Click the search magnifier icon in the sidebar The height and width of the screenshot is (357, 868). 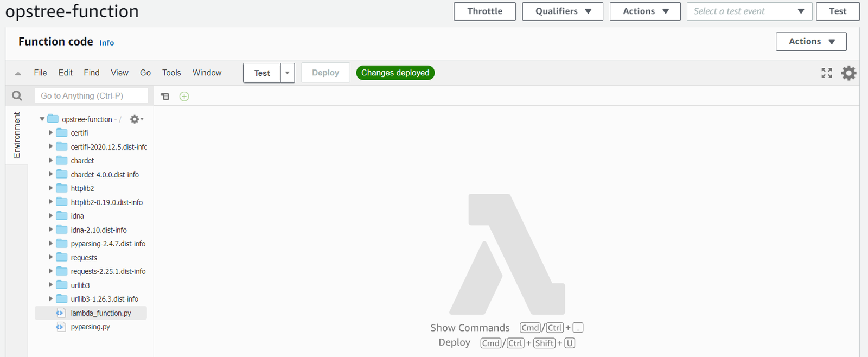[17, 96]
